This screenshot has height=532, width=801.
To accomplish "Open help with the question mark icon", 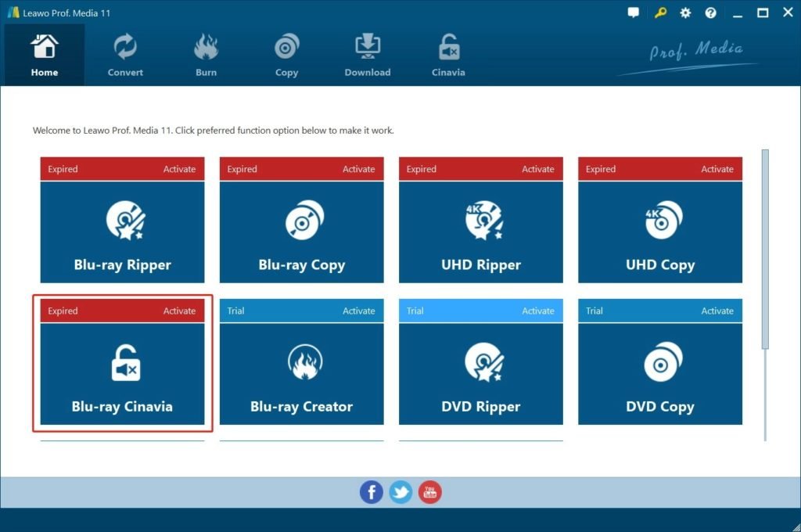I will click(x=710, y=13).
